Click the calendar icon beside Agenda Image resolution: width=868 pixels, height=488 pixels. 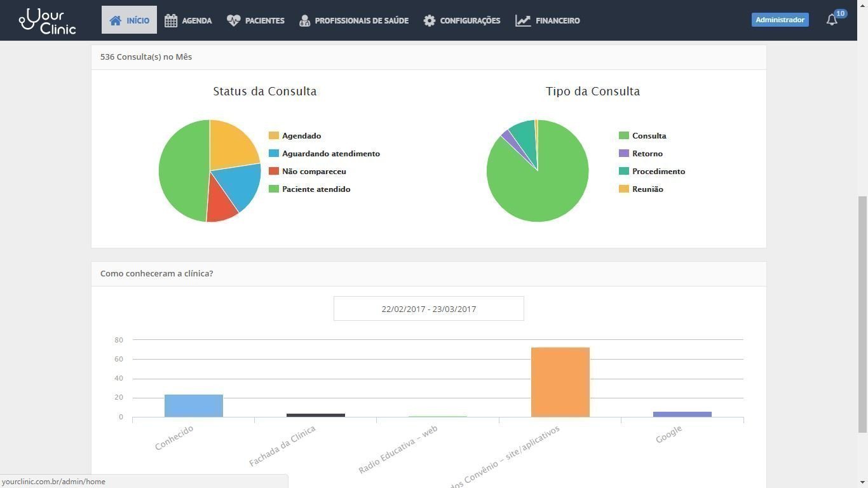(x=171, y=20)
